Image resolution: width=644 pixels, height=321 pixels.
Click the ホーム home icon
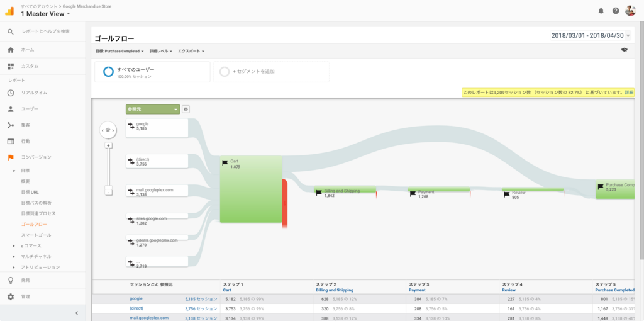11,50
